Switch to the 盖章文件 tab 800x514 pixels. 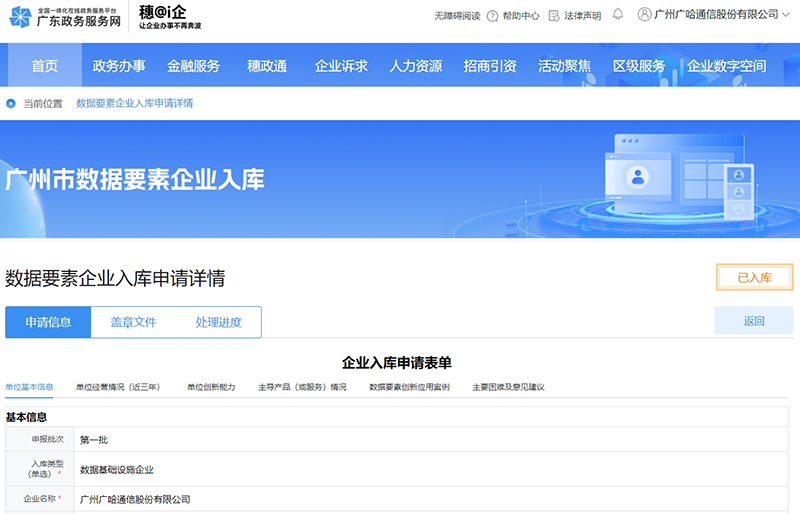pos(133,322)
